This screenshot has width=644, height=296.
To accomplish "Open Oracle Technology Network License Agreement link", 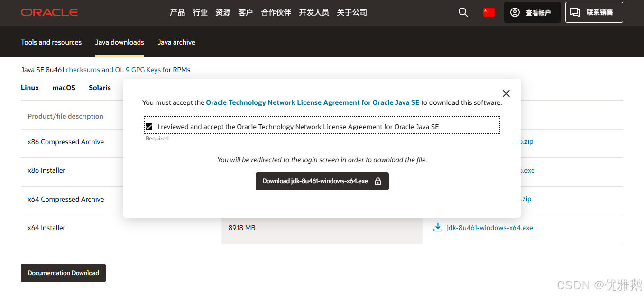I will (313, 102).
